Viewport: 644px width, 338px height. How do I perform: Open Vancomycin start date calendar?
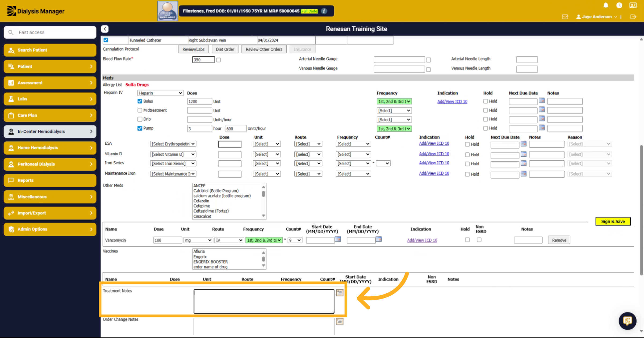[x=338, y=239]
